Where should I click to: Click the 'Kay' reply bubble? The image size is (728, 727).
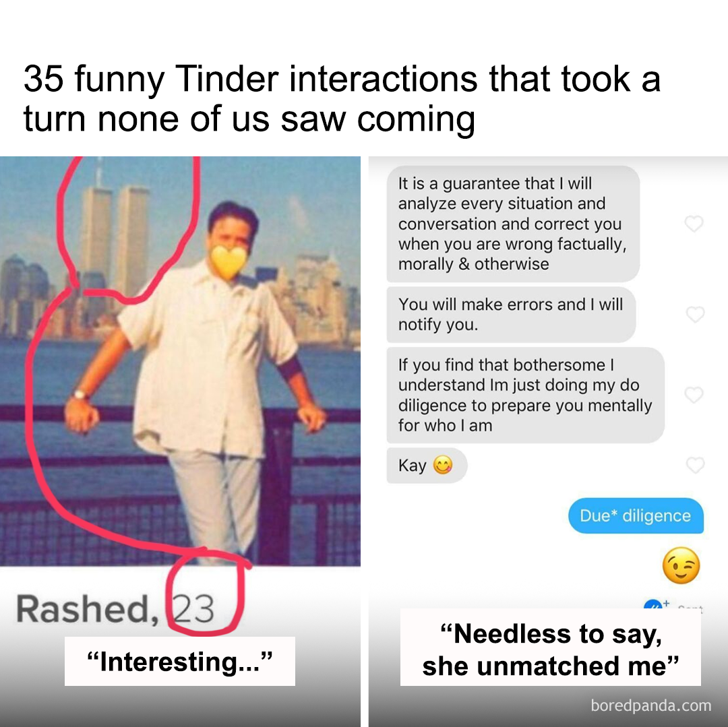tap(426, 466)
